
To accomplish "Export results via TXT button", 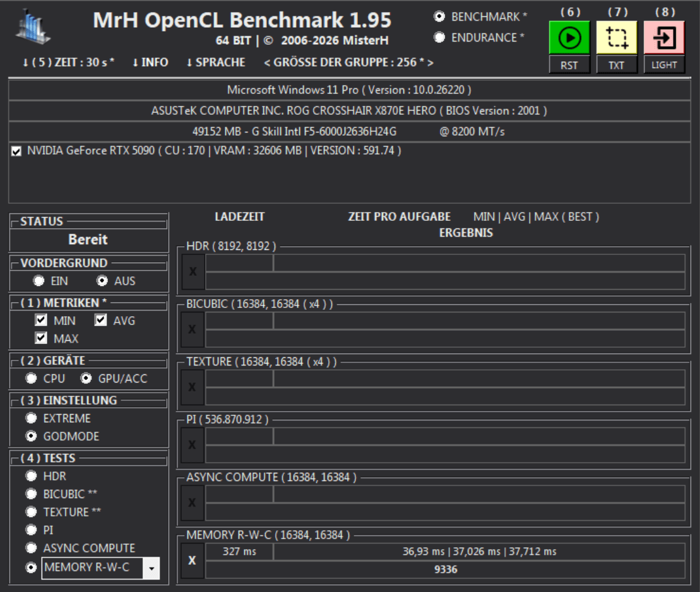I will pyautogui.click(x=617, y=65).
